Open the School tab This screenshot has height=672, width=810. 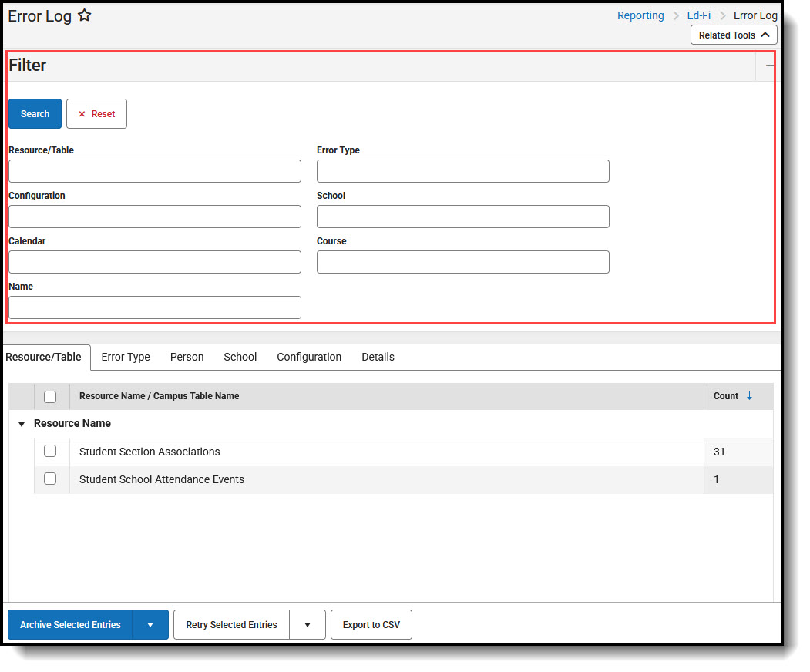(x=240, y=357)
